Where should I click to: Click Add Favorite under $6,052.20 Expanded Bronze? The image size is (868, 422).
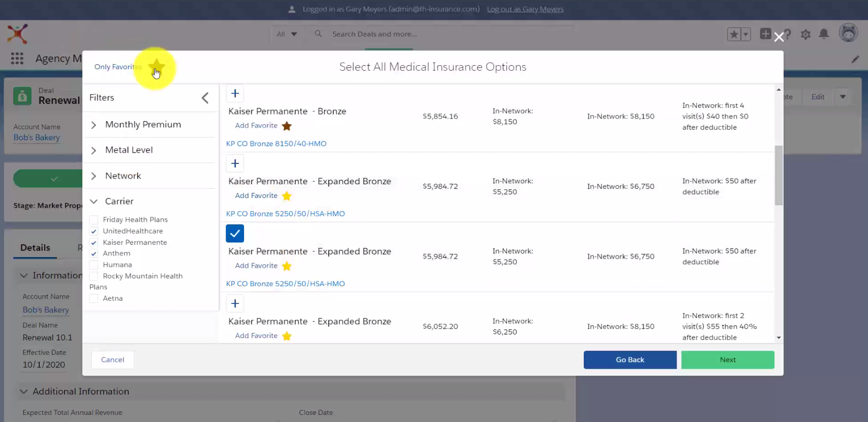click(256, 336)
